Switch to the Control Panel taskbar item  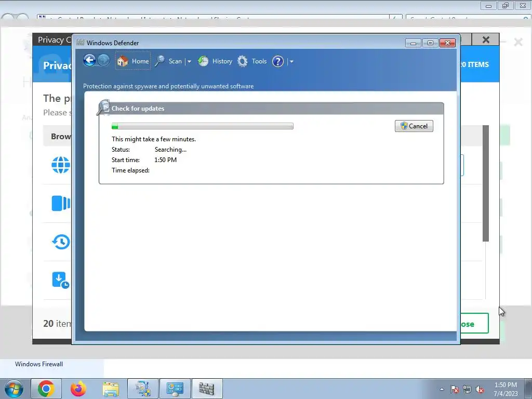point(175,389)
